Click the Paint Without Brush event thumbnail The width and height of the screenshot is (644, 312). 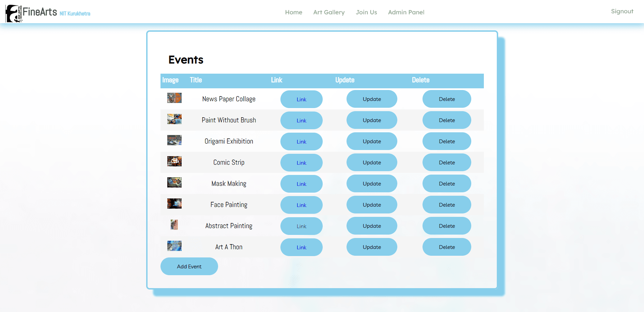tap(174, 119)
